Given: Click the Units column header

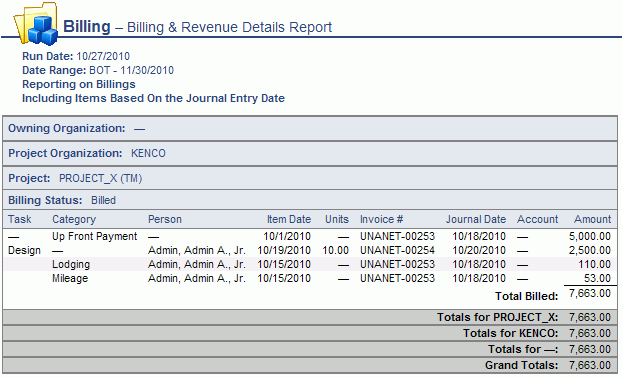Looking at the screenshot, I should [337, 219].
